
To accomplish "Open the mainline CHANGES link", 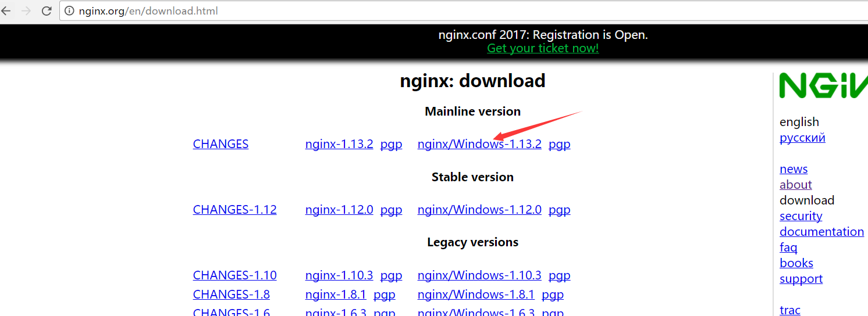I will tap(220, 144).
